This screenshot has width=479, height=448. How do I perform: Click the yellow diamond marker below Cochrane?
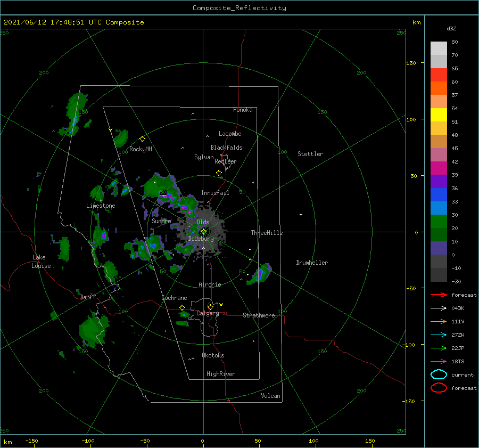182,307
